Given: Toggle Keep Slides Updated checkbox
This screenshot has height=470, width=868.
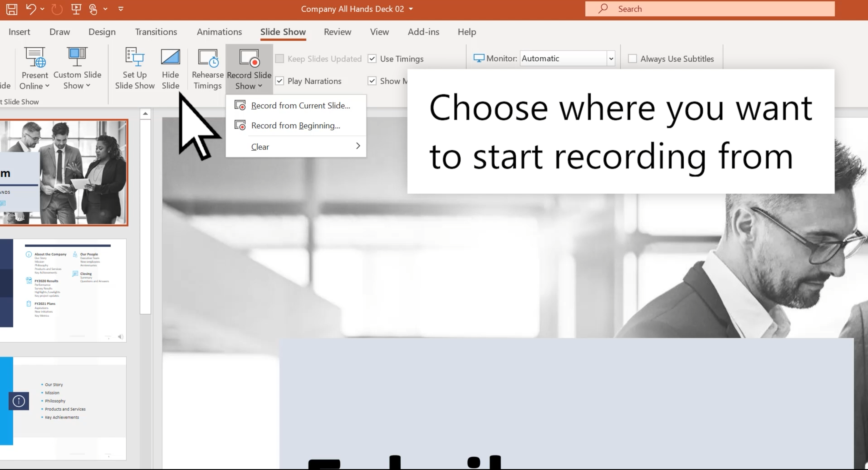Looking at the screenshot, I should click(x=280, y=59).
